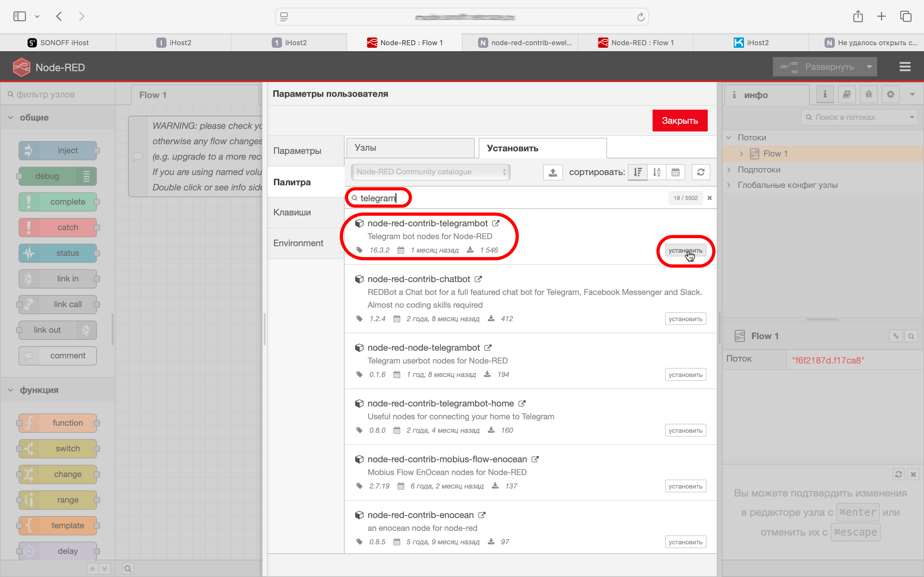The image size is (924, 577).
Task: Click the red Закрыть button
Action: [680, 121]
